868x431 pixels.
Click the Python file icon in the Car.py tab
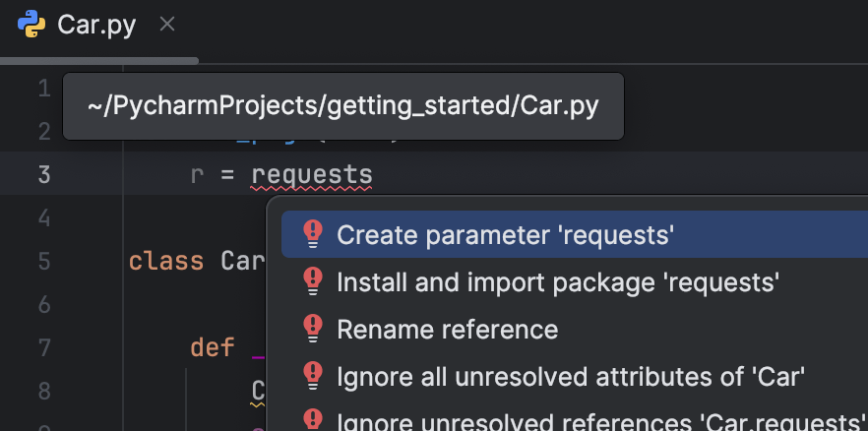(x=31, y=24)
